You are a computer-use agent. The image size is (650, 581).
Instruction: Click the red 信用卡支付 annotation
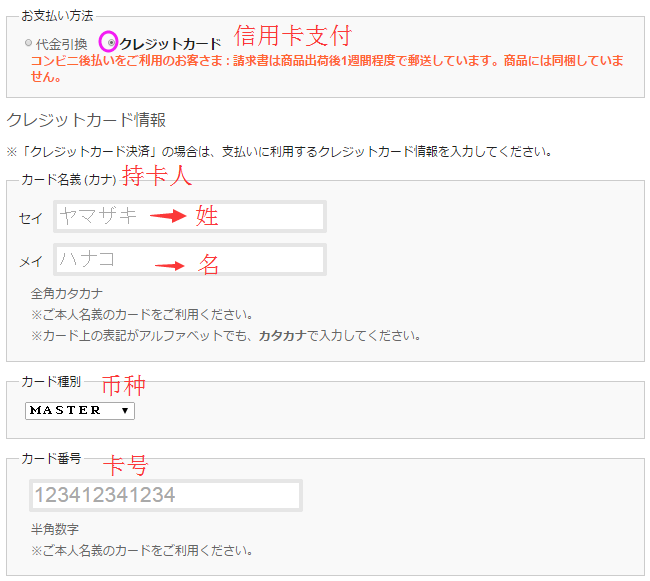point(292,36)
